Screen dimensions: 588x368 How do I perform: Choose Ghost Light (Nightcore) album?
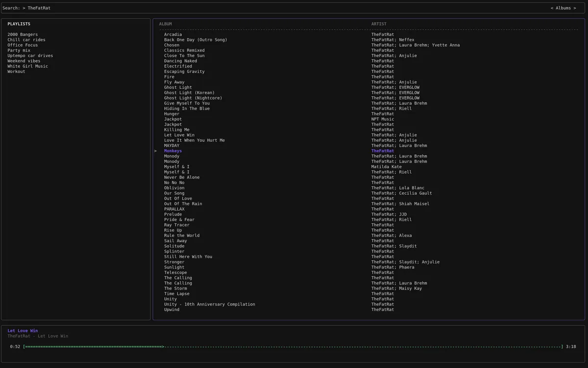[x=193, y=98]
